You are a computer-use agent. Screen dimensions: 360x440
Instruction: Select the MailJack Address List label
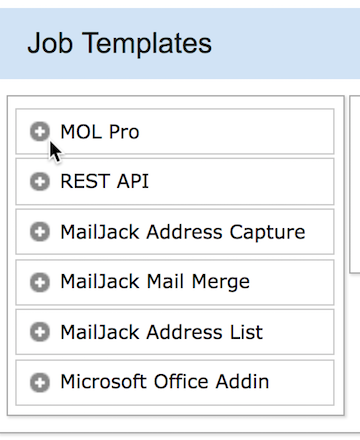pos(161,332)
